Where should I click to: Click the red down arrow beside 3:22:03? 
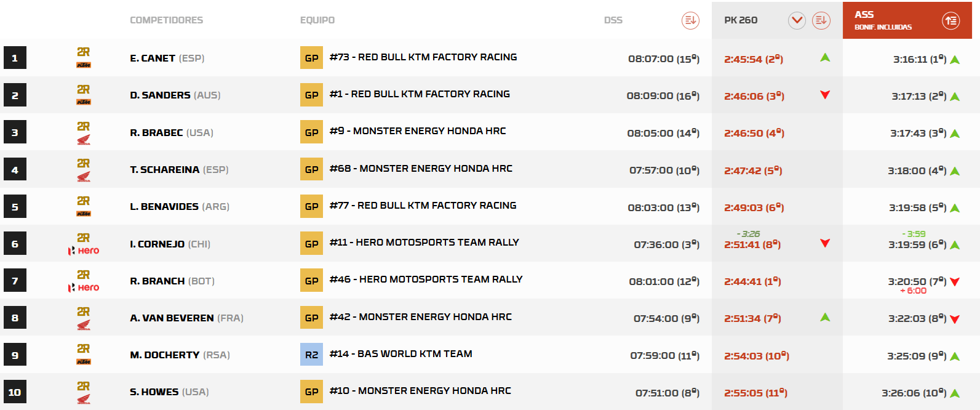coord(955,320)
